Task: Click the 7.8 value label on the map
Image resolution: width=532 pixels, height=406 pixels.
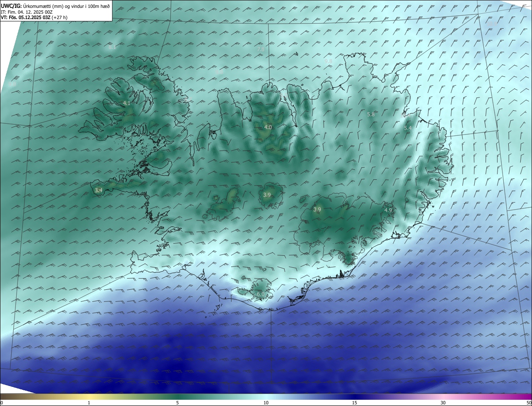Action: pyautogui.click(x=261, y=49)
